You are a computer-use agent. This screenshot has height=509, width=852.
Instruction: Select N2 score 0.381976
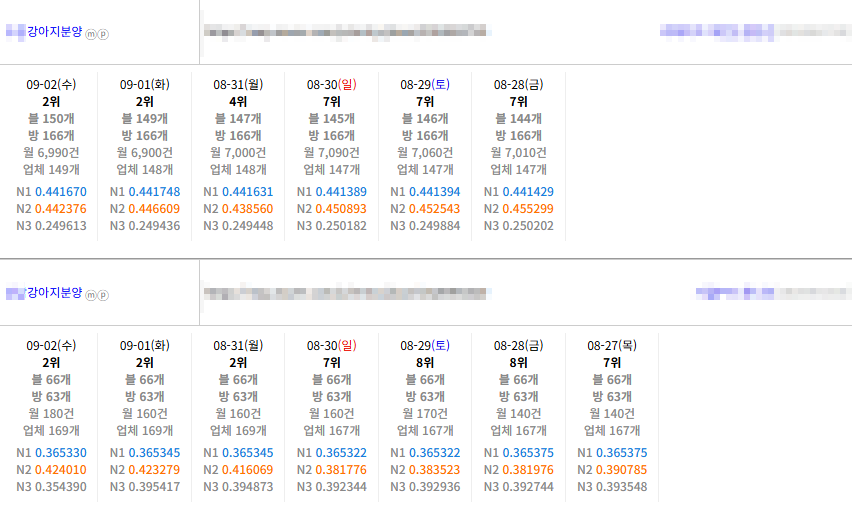click(528, 469)
